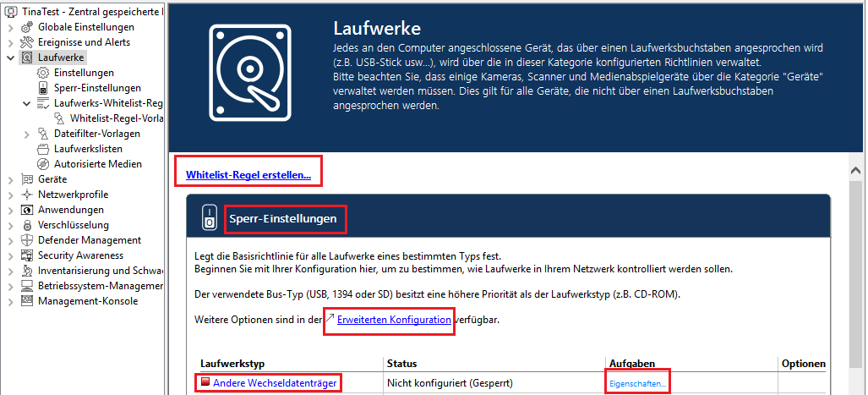
Task: Click the switch icon beside Sperr-Einstellungen heading
Action: (x=210, y=218)
